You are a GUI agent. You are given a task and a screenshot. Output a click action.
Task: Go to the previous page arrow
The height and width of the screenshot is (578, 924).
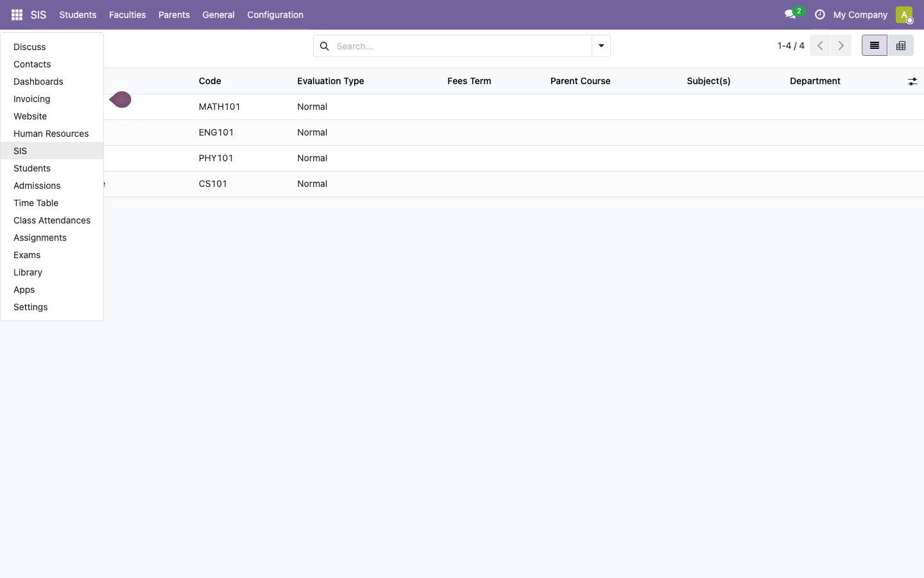tap(820, 46)
